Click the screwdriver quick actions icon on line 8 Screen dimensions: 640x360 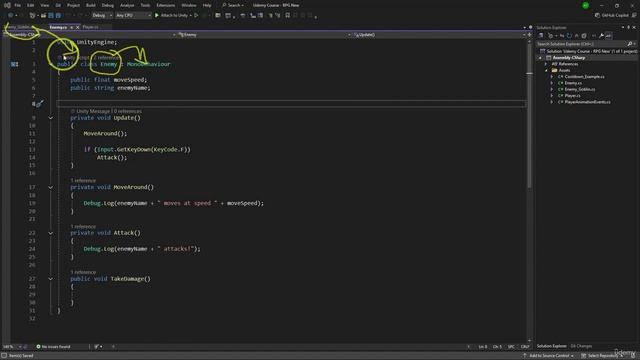click(x=39, y=104)
